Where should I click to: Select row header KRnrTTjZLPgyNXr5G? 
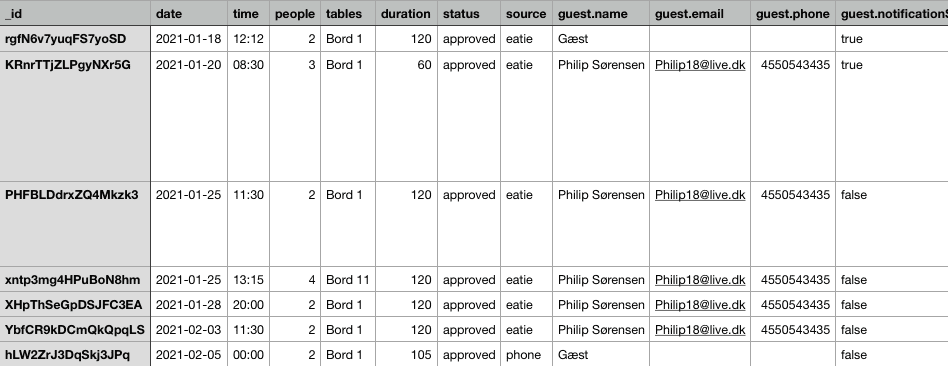coord(75,116)
